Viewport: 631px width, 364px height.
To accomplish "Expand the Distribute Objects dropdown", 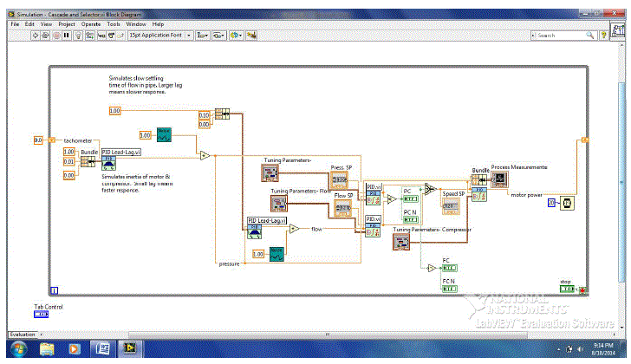I will coord(220,35).
